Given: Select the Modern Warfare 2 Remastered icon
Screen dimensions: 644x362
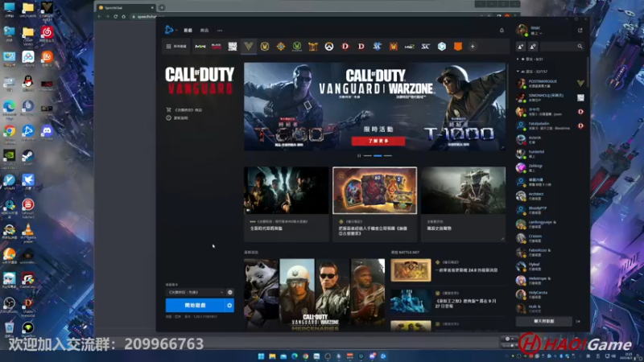Looking at the screenshot, I should pyautogui.click(x=410, y=47).
